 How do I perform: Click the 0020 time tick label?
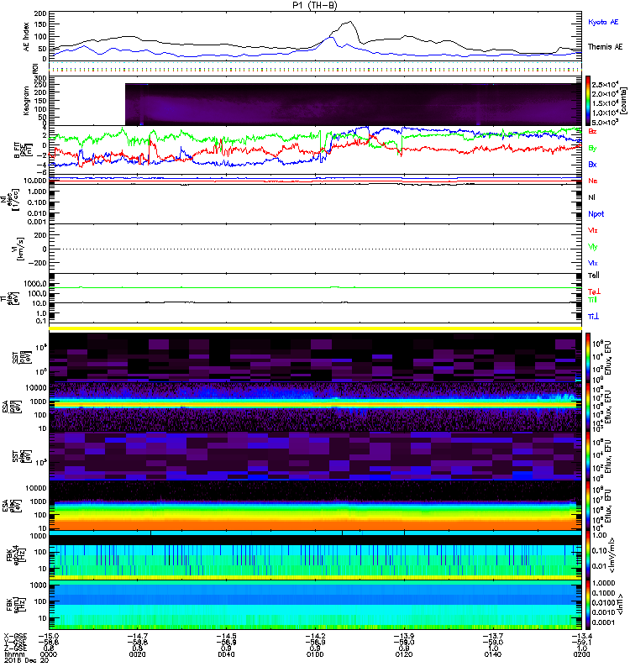[x=137, y=654]
